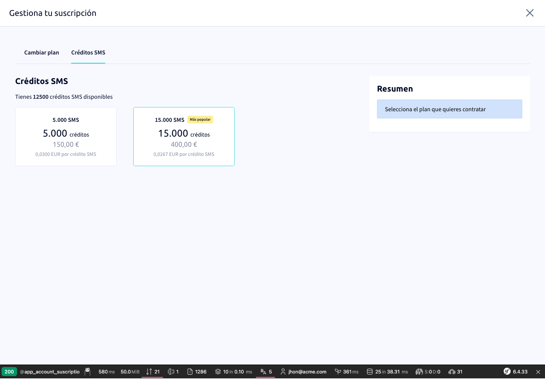Click the Más popular badge

click(x=200, y=120)
